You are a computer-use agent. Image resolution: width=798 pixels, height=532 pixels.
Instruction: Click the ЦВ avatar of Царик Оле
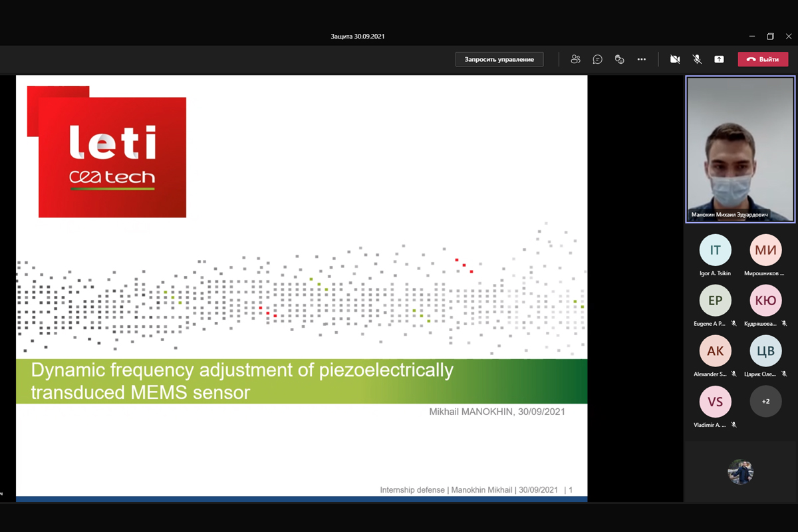point(765,351)
